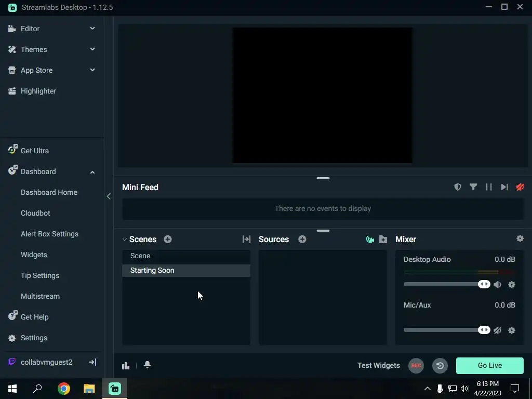Pause the Mini Feed alert queue
Image resolution: width=532 pixels, height=399 pixels.
pos(489,187)
